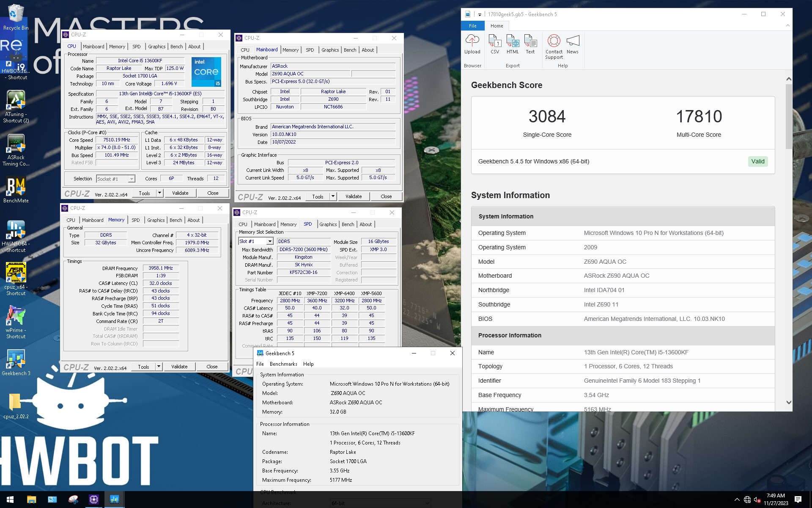This screenshot has height=508, width=812.
Task: Open the cpuz_2.02.2 folder on desktop
Action: click(16, 406)
